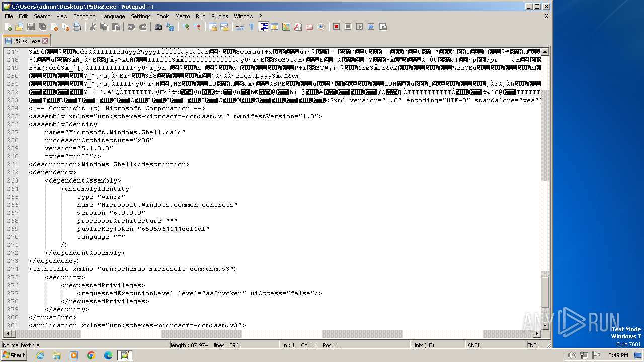This screenshot has width=644, height=362.
Task: Click the Redo arrow icon
Action: point(143,27)
